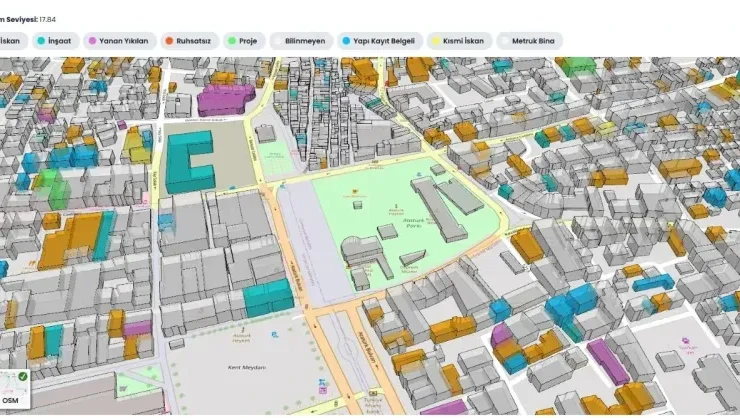Toggle the Yanan Yıkılan legend filter
The height and width of the screenshot is (418, 740).
point(119,41)
